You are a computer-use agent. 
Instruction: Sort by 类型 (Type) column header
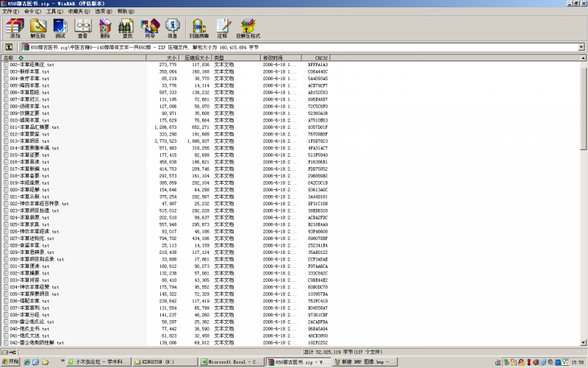(x=236, y=58)
